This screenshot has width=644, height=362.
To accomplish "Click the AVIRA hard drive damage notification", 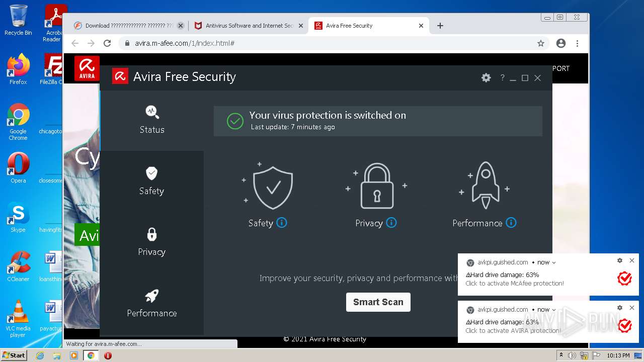I will coord(548,322).
